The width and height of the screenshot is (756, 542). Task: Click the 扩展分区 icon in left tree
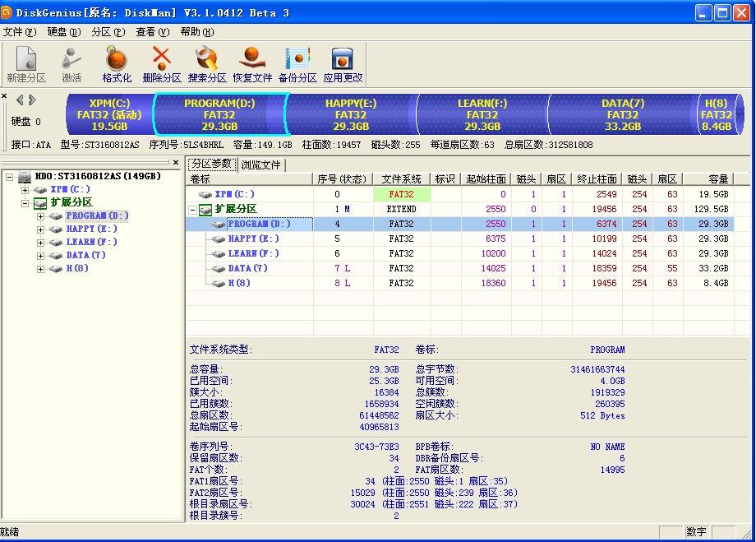40,203
